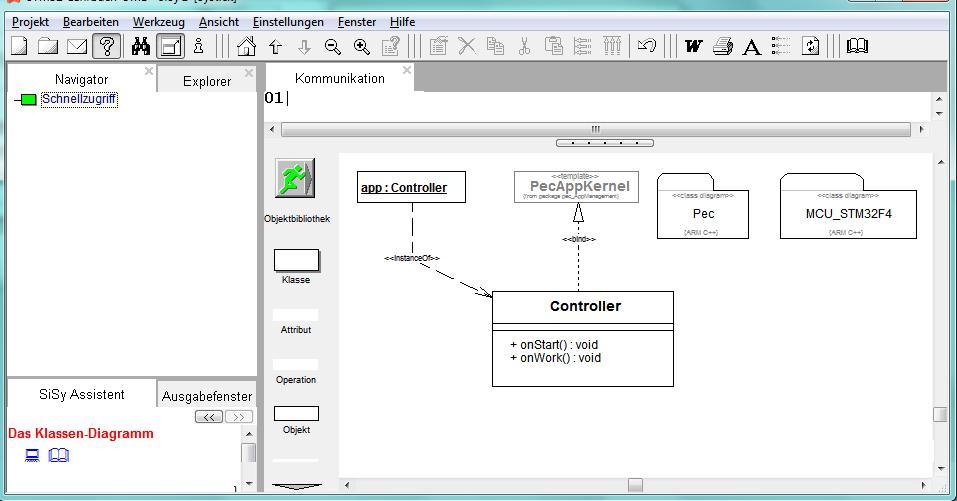Select the app : Controller object
This screenshot has height=501, width=957.
[411, 187]
